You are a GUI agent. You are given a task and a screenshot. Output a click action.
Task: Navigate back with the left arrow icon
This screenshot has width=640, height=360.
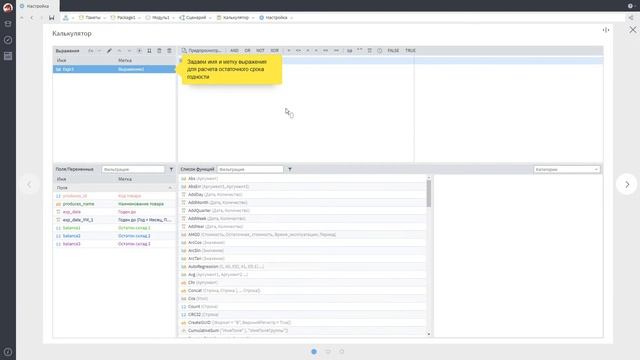click(32, 18)
